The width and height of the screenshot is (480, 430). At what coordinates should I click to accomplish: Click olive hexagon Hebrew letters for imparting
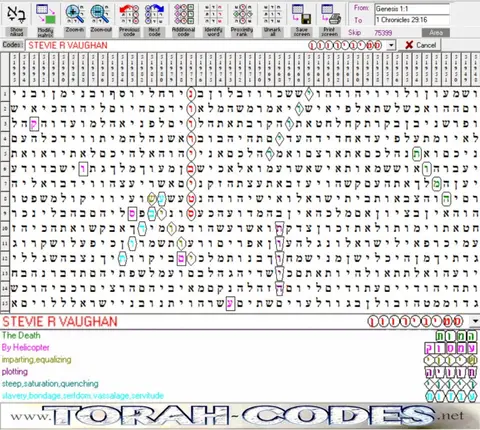coord(451,360)
